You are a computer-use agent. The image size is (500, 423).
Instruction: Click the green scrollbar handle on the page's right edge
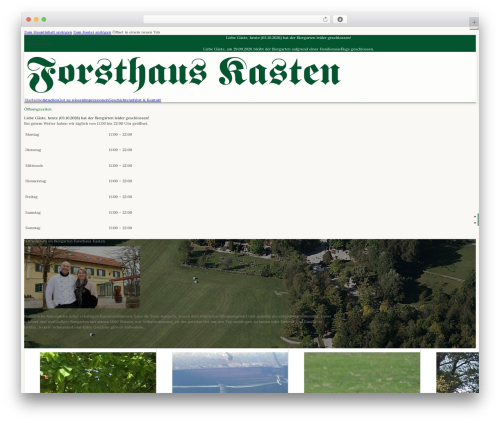click(478, 220)
